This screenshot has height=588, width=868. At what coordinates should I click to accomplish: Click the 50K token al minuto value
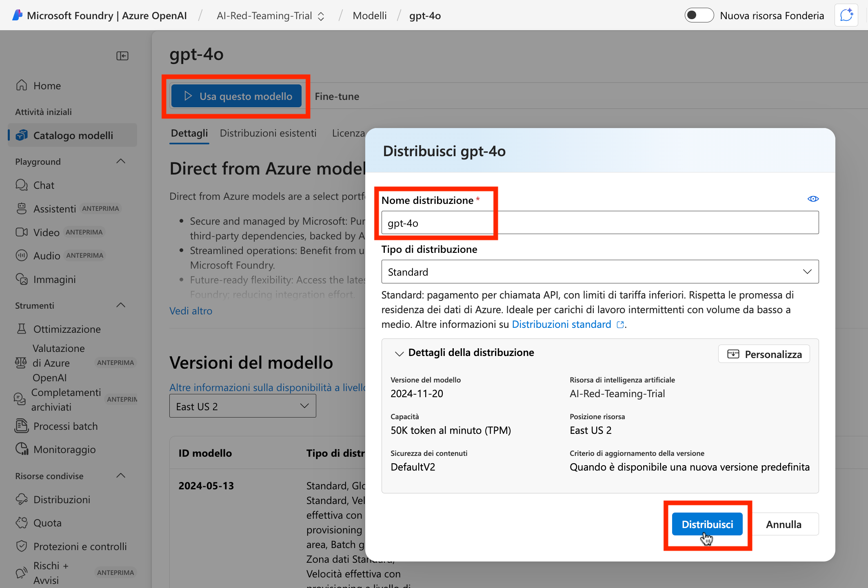coord(451,431)
